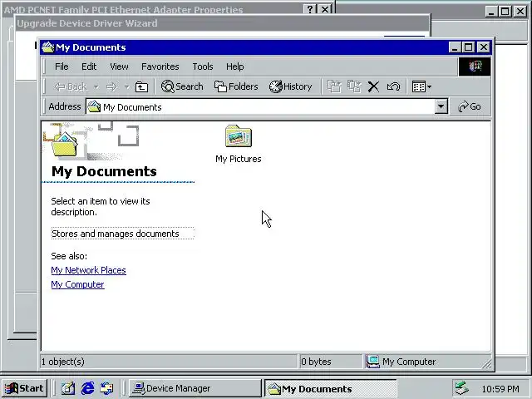The height and width of the screenshot is (399, 532).
Task: Click the Delete X toolbar icon
Action: tap(373, 86)
